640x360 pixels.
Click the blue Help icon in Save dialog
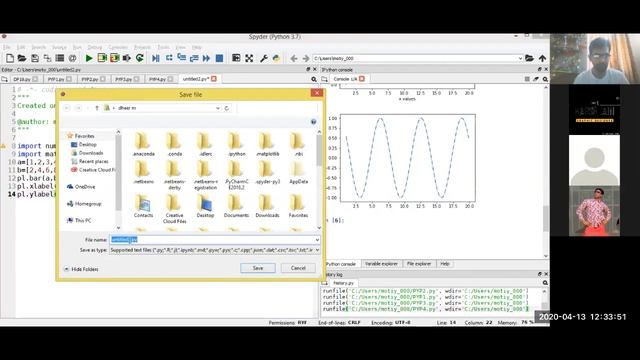(x=313, y=122)
